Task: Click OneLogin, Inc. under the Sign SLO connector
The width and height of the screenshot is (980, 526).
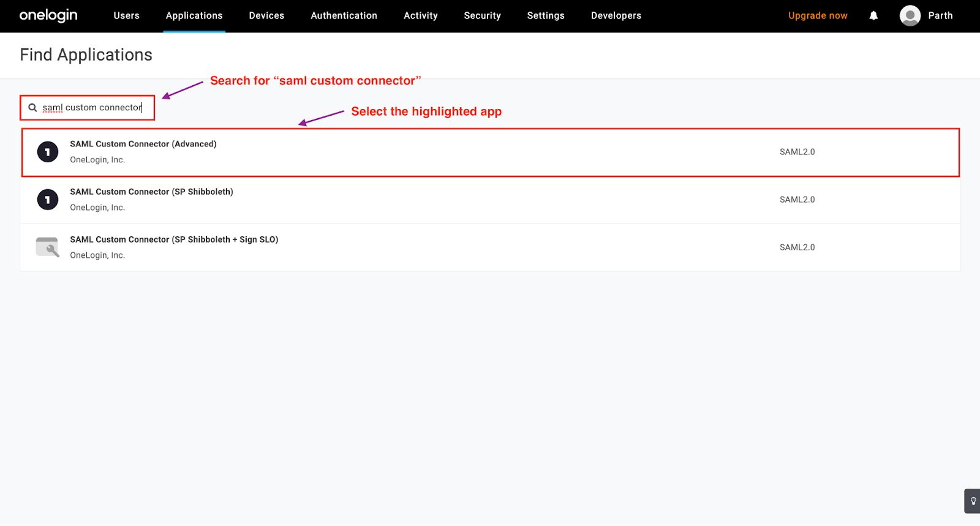Action: [97, 255]
